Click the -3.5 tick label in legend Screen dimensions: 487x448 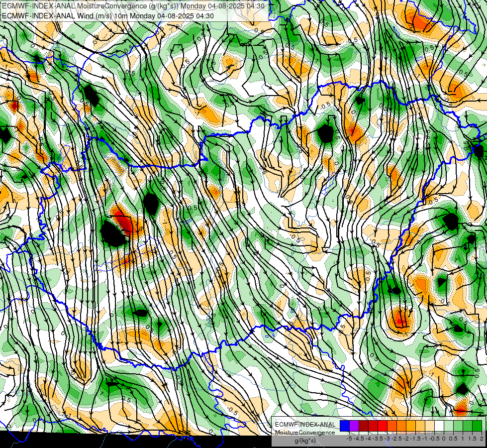[378, 439]
